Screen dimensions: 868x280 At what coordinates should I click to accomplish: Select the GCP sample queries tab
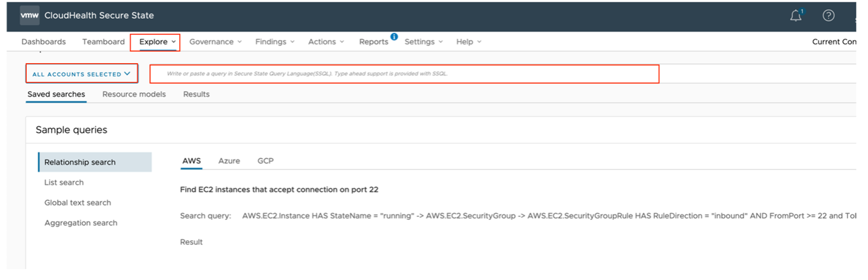tap(265, 161)
